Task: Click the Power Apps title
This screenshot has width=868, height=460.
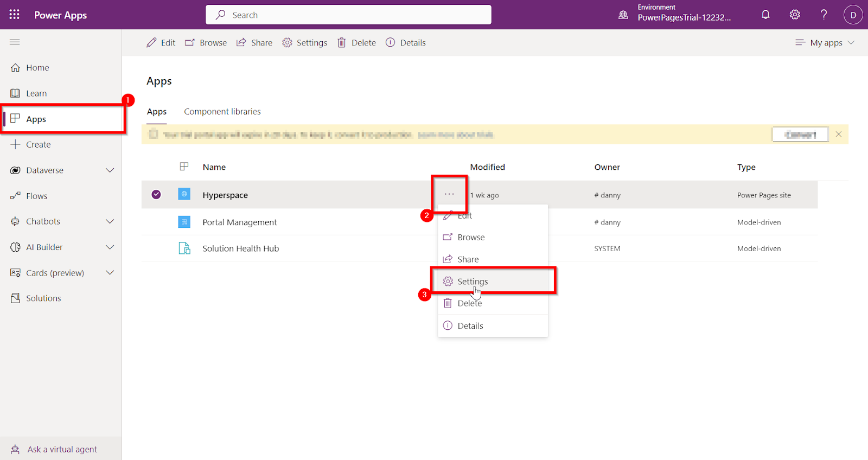Action: click(60, 15)
